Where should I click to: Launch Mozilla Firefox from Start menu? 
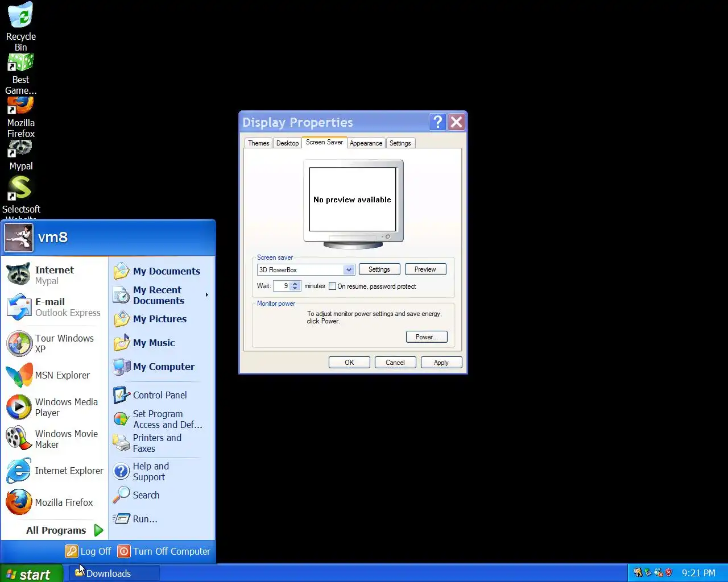(x=55, y=502)
